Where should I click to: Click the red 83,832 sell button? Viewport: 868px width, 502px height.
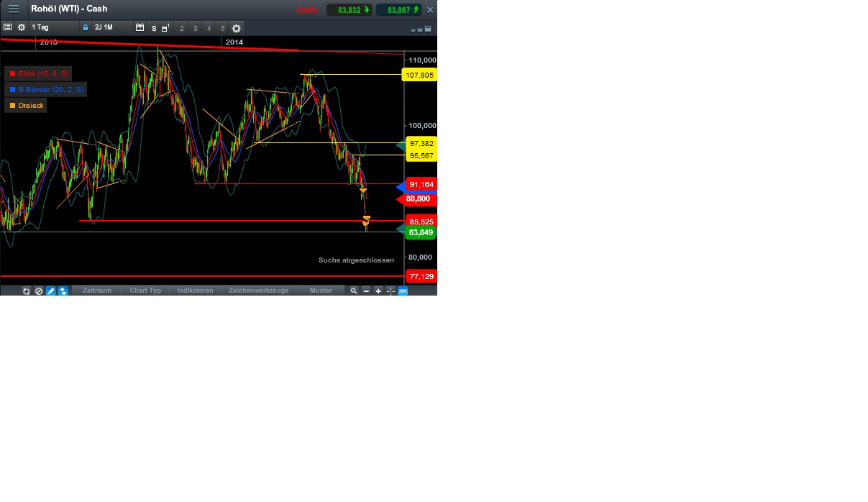(x=350, y=9)
